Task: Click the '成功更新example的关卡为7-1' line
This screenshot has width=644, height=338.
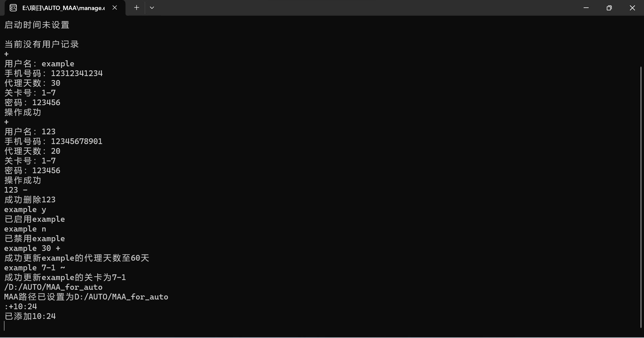Action: pos(65,278)
